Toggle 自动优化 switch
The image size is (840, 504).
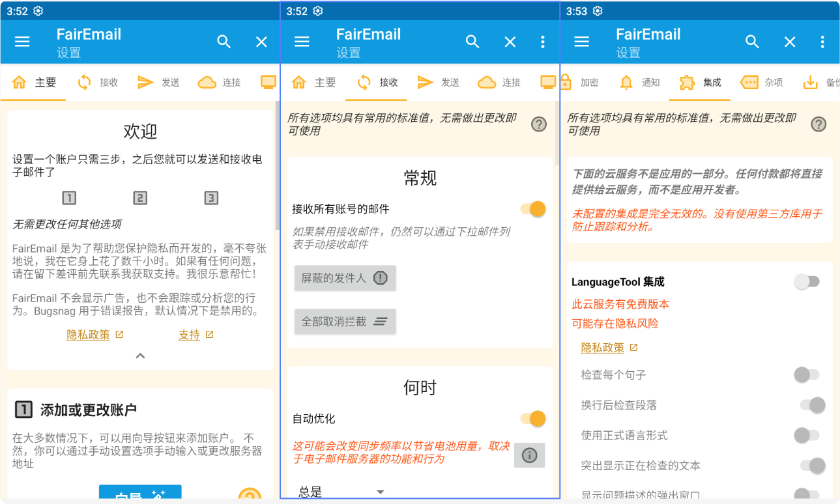click(533, 419)
